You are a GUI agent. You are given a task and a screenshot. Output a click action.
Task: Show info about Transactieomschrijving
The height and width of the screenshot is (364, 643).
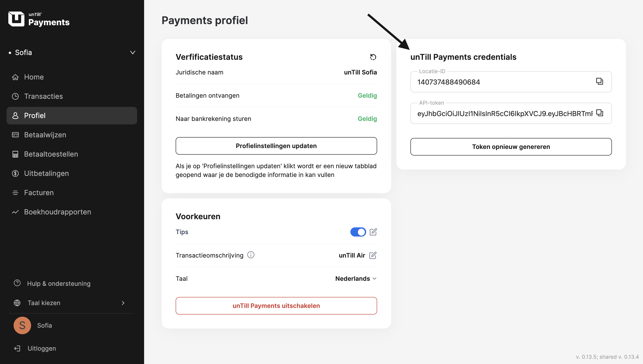[251, 255]
